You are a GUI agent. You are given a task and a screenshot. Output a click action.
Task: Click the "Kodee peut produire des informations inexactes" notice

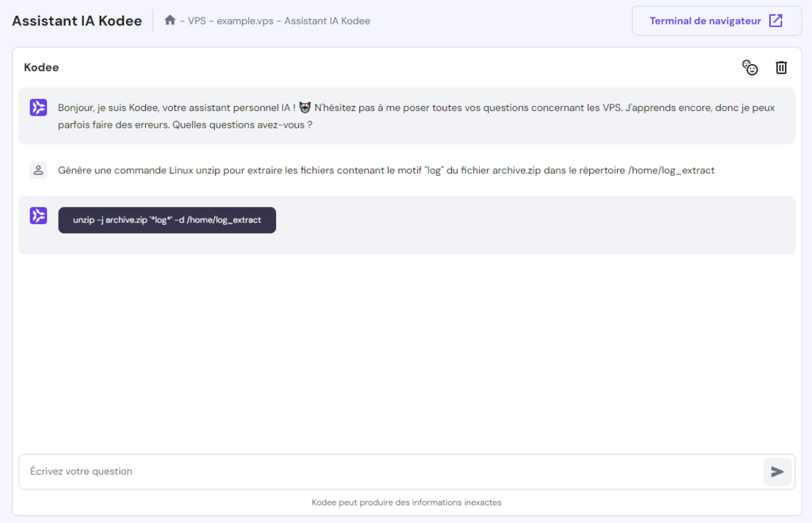pyautogui.click(x=406, y=502)
